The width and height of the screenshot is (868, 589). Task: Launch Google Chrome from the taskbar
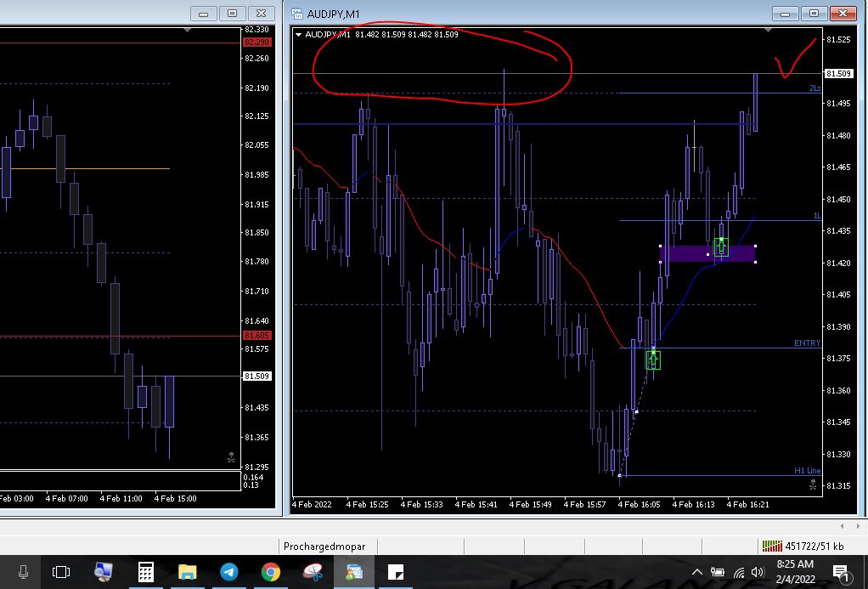coord(271,572)
